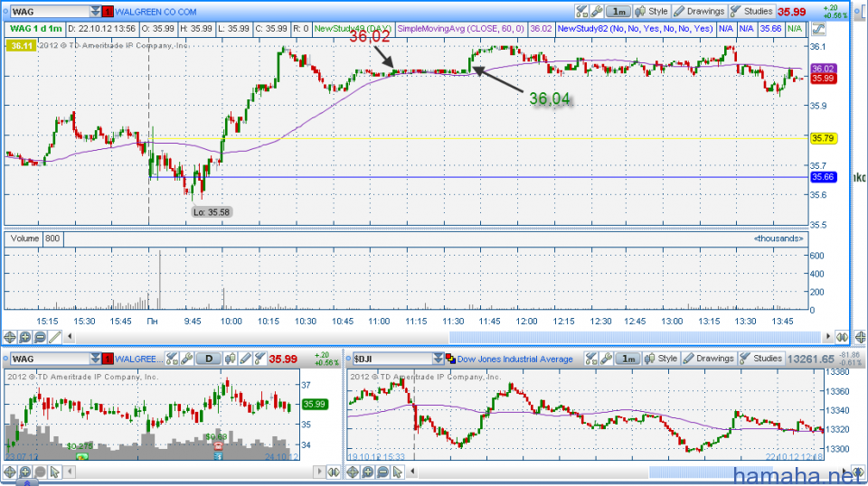The height and width of the screenshot is (486, 868).
Task: Click the main chart horizontal scrollbar thumb
Action: tap(635, 336)
